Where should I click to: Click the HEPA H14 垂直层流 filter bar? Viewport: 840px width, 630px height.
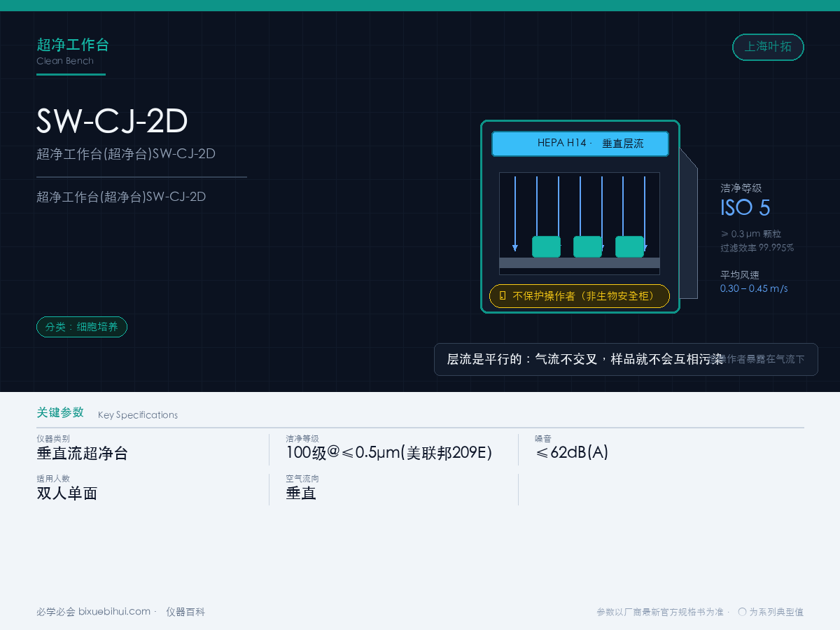click(580, 143)
